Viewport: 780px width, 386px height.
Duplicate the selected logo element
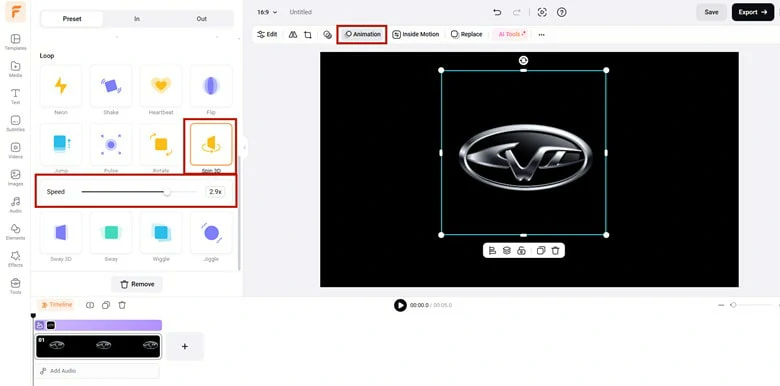pyautogui.click(x=541, y=250)
